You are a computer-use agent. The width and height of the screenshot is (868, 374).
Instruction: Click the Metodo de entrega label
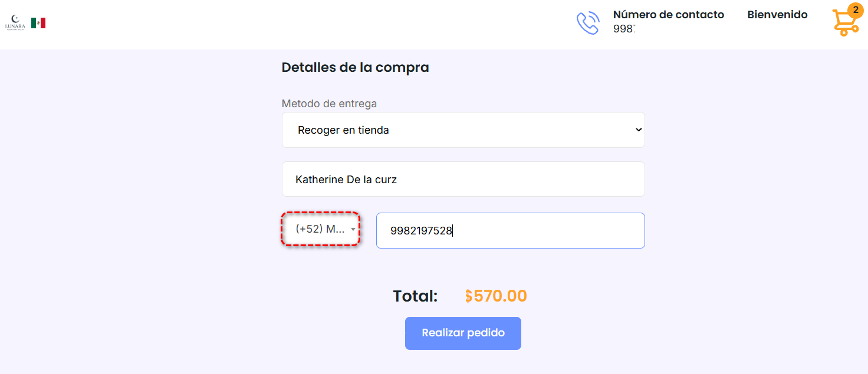pyautogui.click(x=329, y=104)
